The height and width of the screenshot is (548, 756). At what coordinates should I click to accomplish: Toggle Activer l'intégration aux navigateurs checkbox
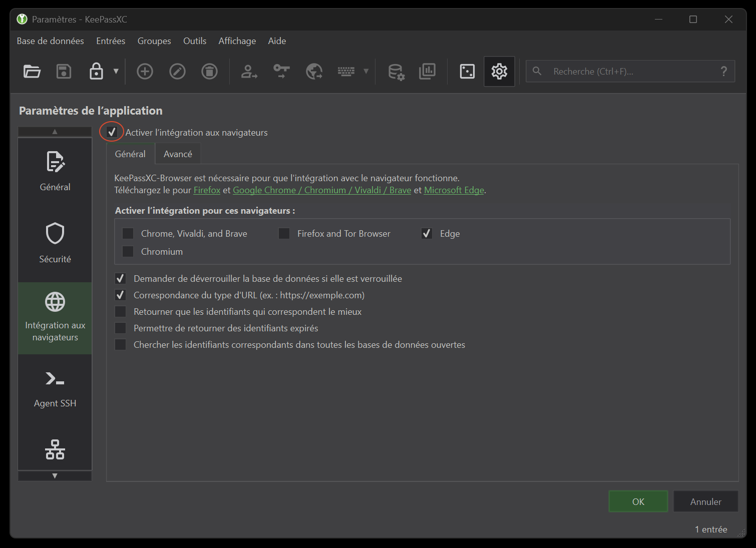[112, 132]
